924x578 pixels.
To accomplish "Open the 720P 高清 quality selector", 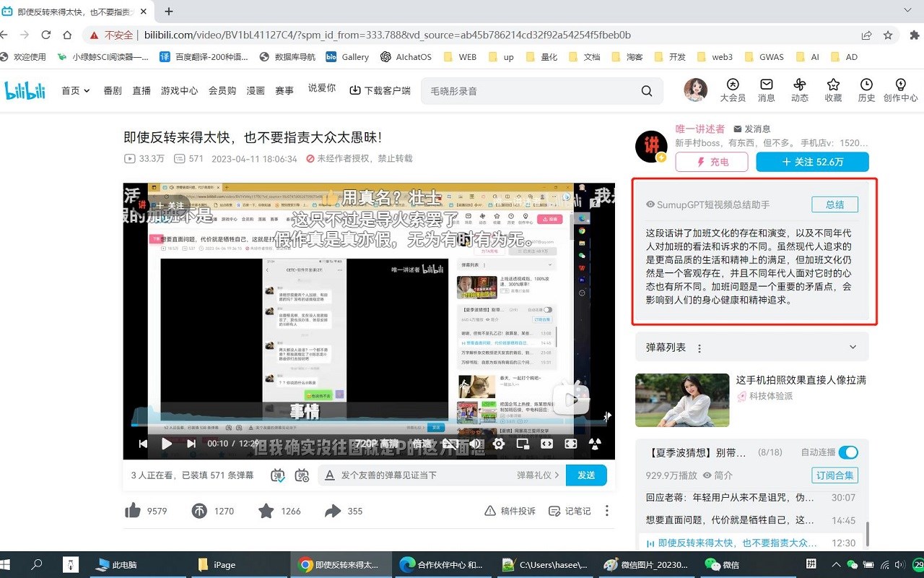I will click(x=377, y=444).
